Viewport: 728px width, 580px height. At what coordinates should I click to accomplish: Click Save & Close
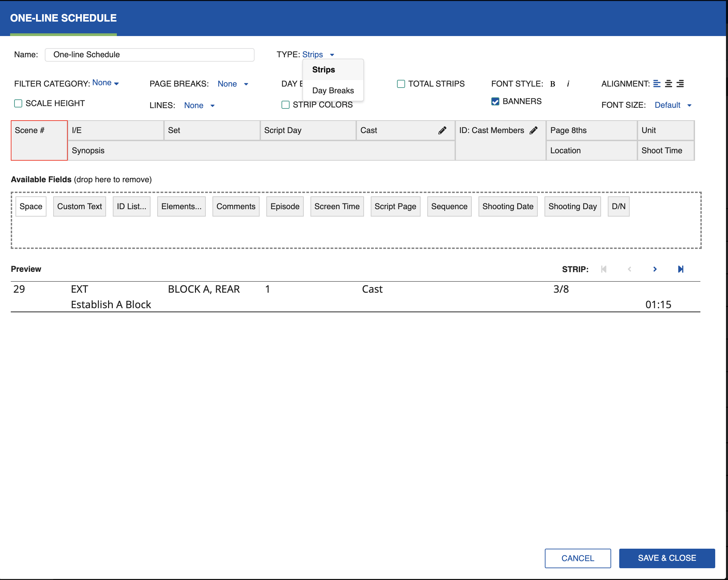click(666, 558)
